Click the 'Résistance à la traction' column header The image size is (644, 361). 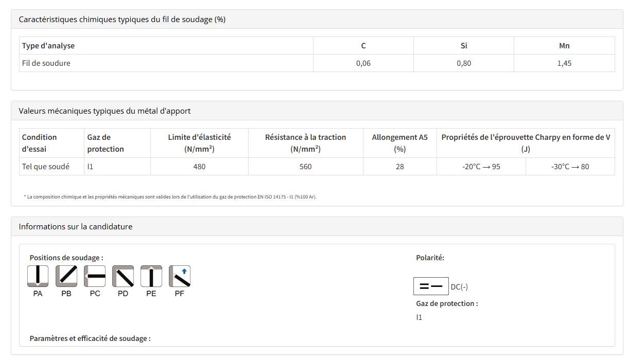tap(305, 143)
